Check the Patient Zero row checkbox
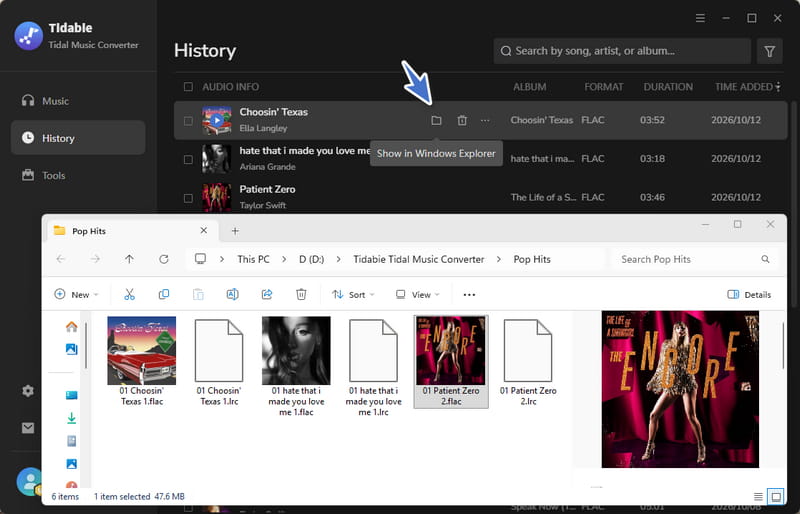This screenshot has width=800, height=514. click(188, 198)
